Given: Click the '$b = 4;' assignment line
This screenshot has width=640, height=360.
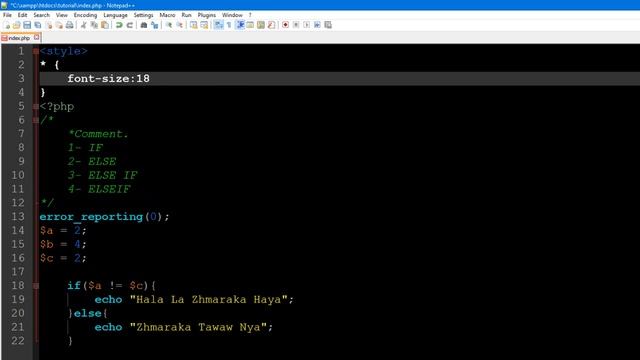Looking at the screenshot, I should (63, 244).
